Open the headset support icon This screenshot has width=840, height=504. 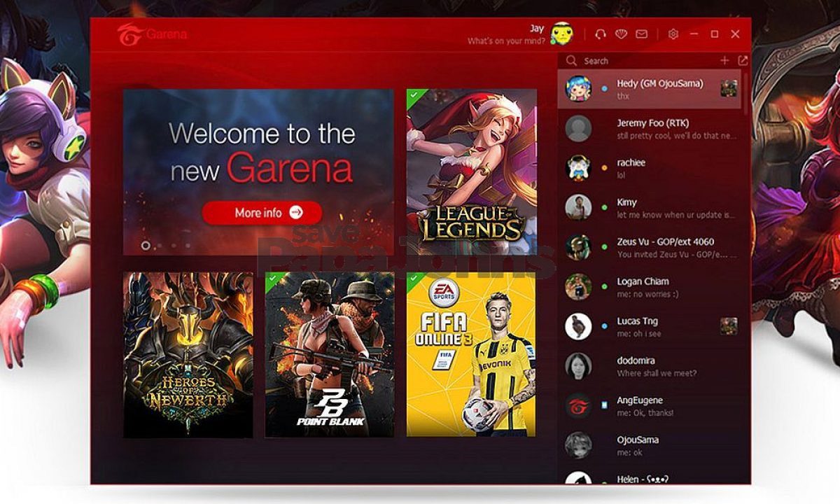pyautogui.click(x=600, y=34)
